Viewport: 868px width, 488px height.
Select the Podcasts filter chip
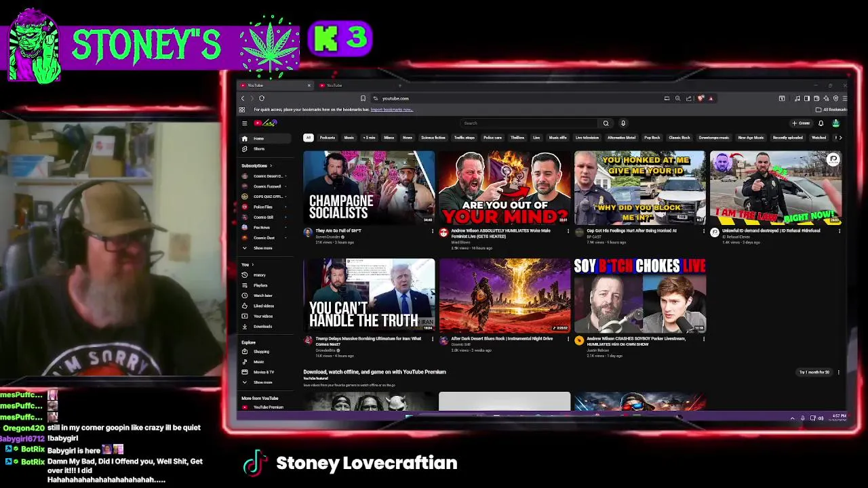(328, 138)
